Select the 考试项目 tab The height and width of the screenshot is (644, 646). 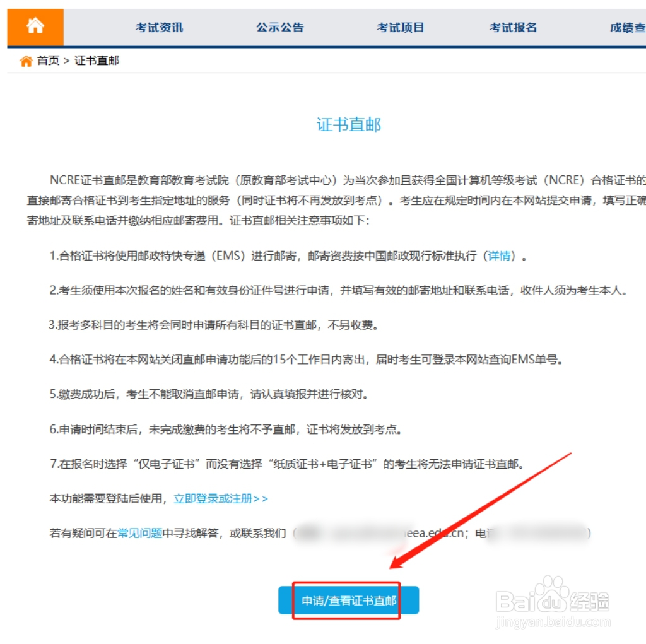pos(401,27)
